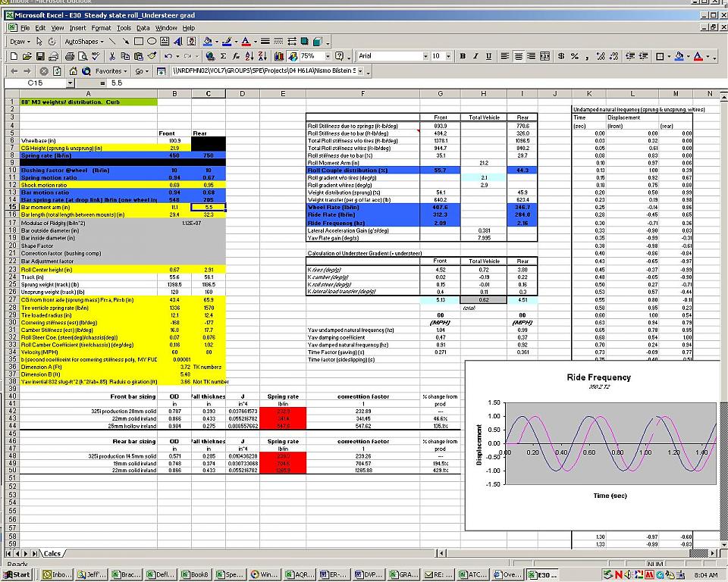The width and height of the screenshot is (728, 582).
Task: Open Print Preview from the toolbar
Action: (x=82, y=56)
